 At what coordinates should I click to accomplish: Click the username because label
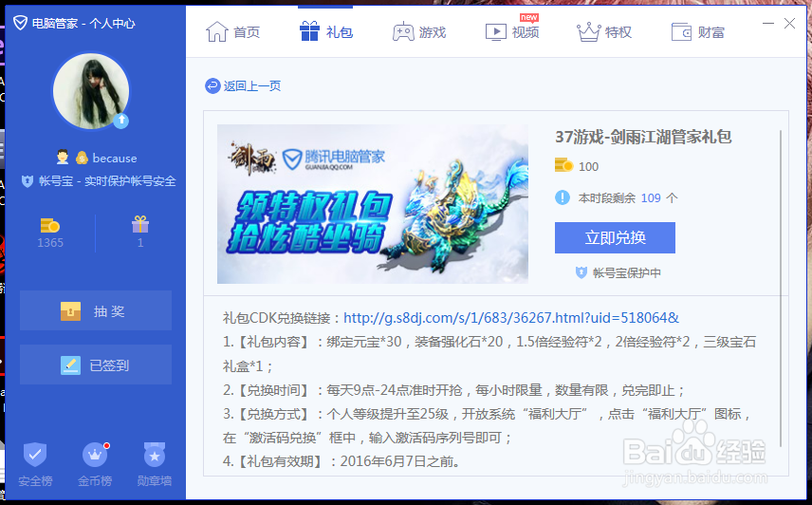[115, 159]
